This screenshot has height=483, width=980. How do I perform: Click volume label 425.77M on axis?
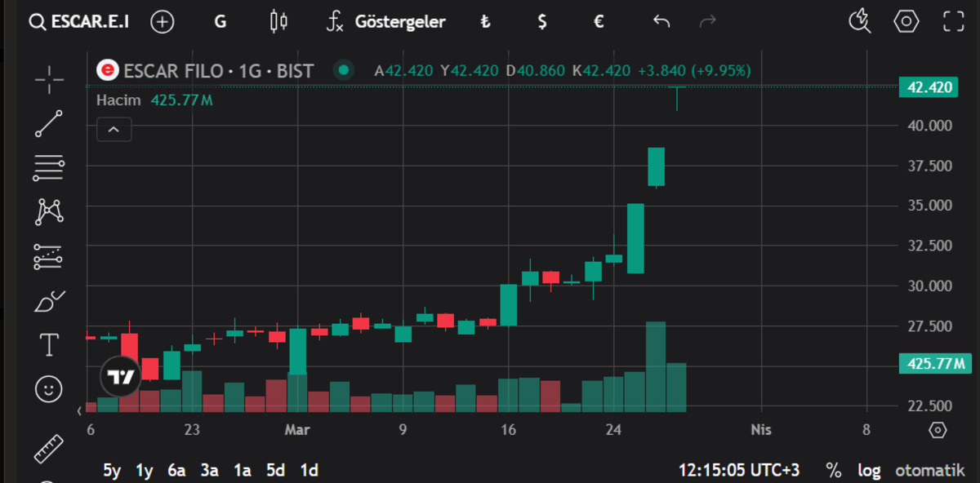(x=934, y=364)
